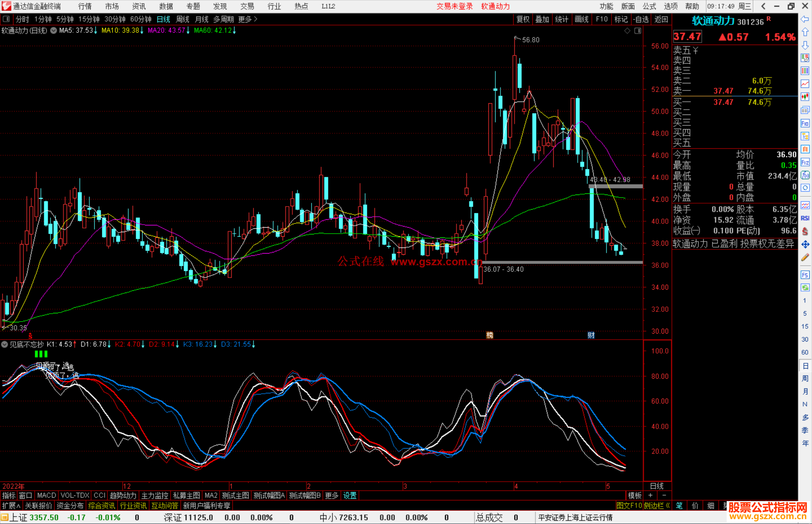This screenshot has width=812, height=524.
Task: Select the pencil drawing tool icon
Action: [805, 258]
